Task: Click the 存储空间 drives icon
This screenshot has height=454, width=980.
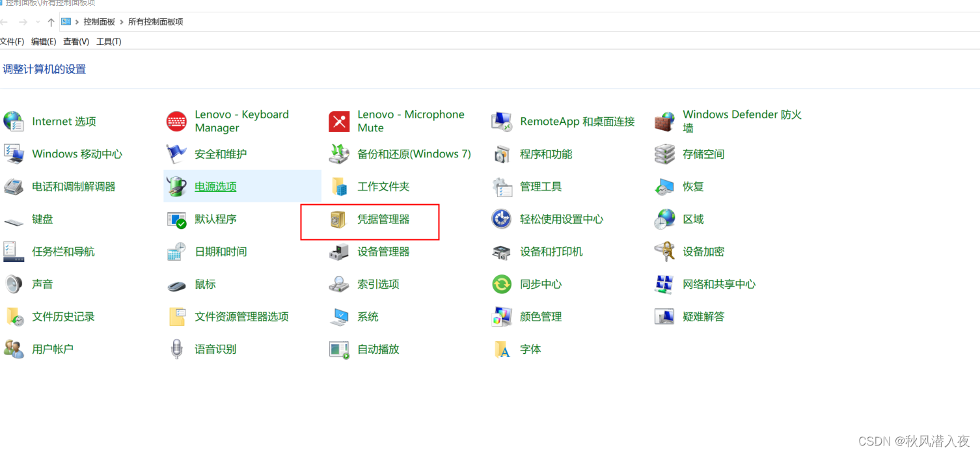Action: pyautogui.click(x=664, y=154)
